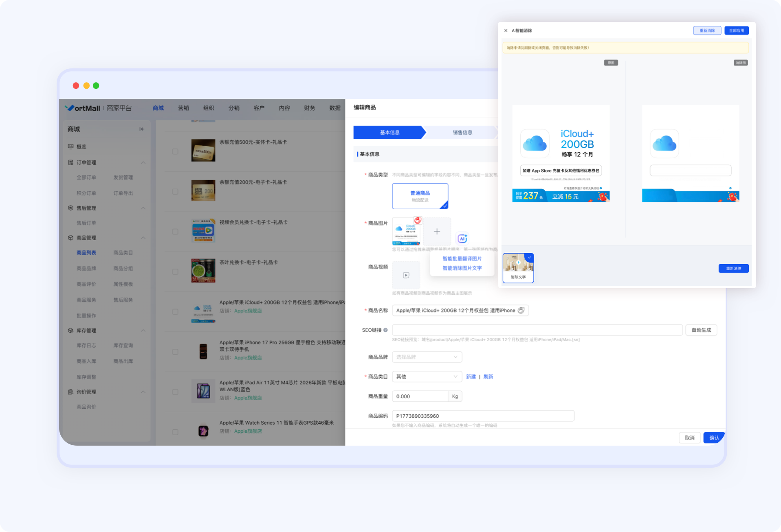The width and height of the screenshot is (781, 532).
Task: Click the 询价管理 icon in the sidebar
Action: pos(70,392)
